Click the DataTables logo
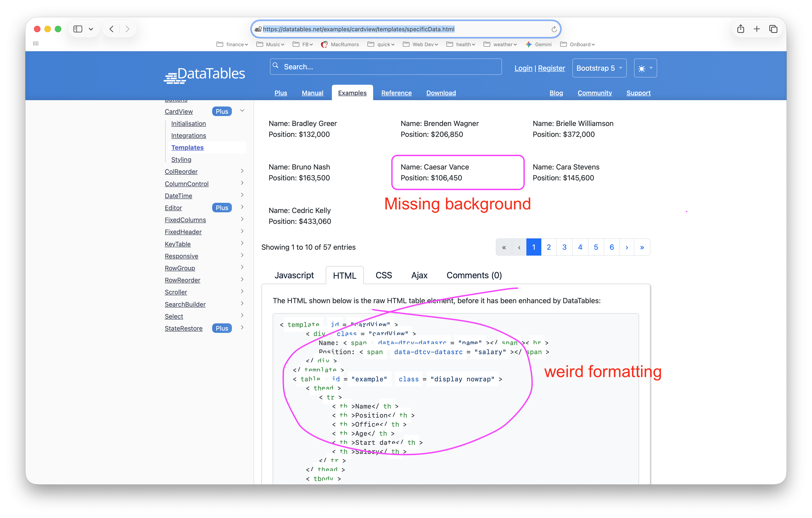The height and width of the screenshot is (518, 812). (204, 74)
